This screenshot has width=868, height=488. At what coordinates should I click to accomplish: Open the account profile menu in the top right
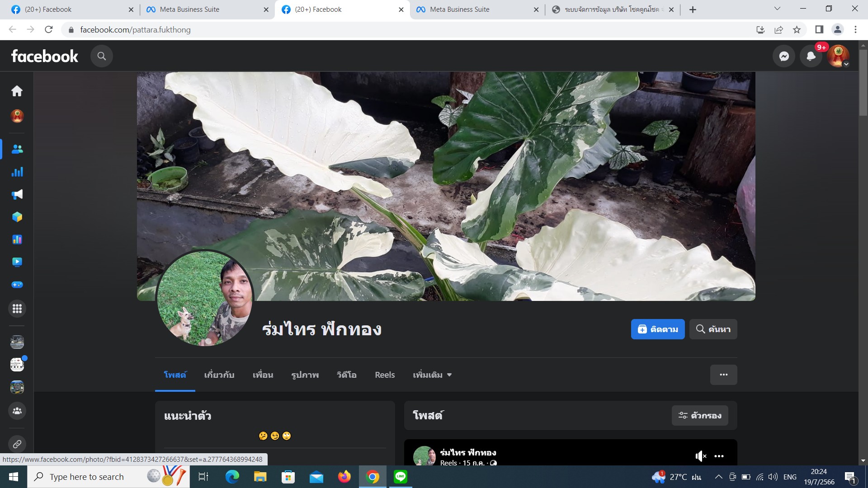coord(838,56)
